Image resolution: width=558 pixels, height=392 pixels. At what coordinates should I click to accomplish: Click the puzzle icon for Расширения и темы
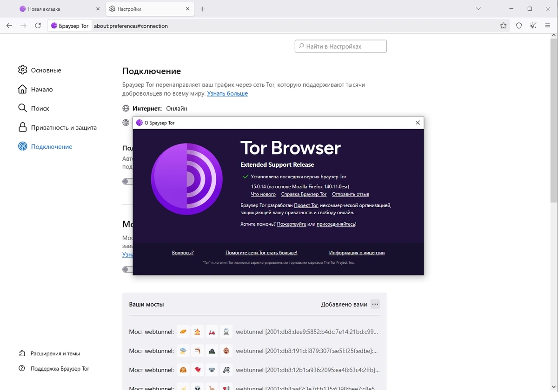click(x=22, y=353)
